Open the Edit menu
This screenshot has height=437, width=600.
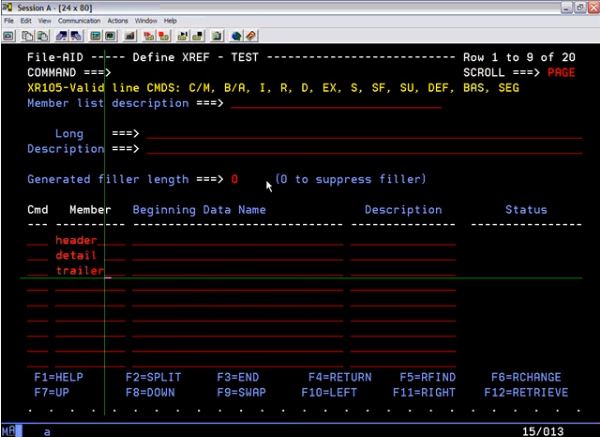click(26, 21)
